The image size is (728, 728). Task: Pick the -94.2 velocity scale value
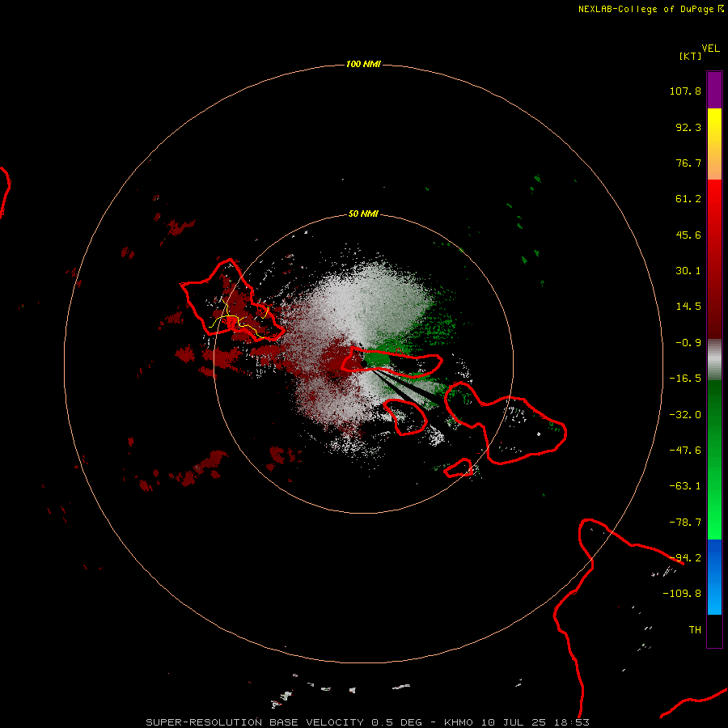tap(685, 558)
